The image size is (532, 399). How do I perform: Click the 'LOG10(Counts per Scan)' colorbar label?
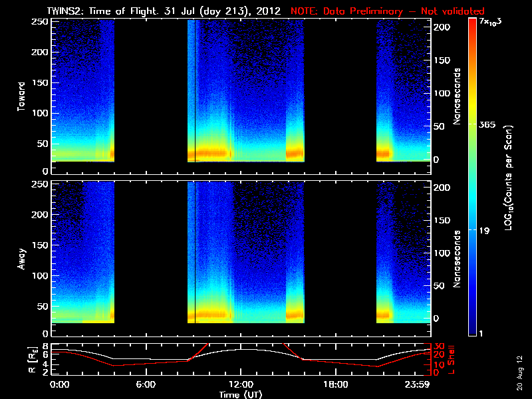pos(509,178)
